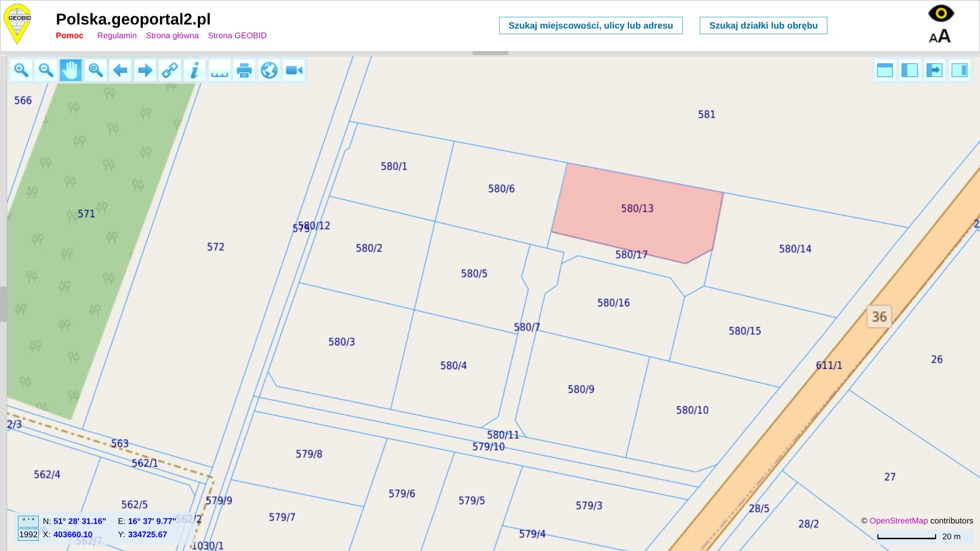
Task: Click road number 36 shield
Action: point(879,317)
